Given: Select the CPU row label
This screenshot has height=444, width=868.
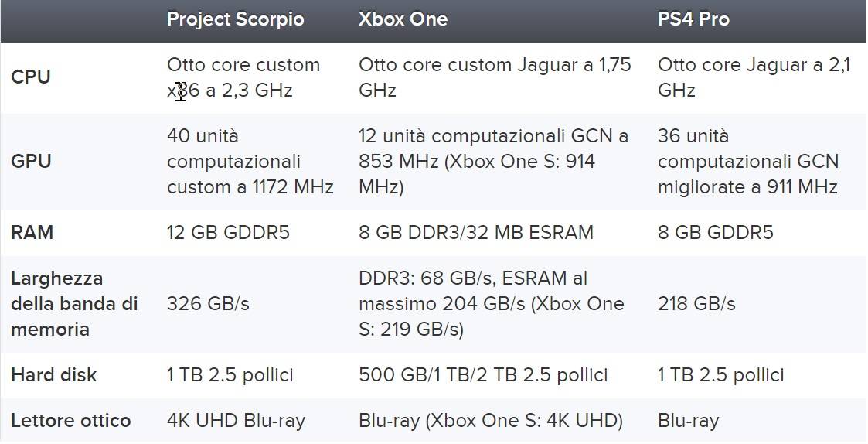Looking at the screenshot, I should point(30,77).
